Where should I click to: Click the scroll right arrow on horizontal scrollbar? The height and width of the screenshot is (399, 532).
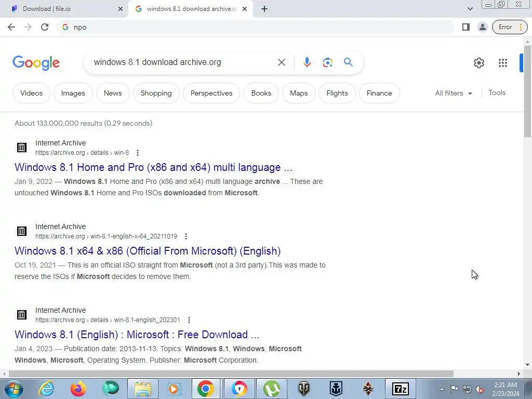click(x=519, y=374)
